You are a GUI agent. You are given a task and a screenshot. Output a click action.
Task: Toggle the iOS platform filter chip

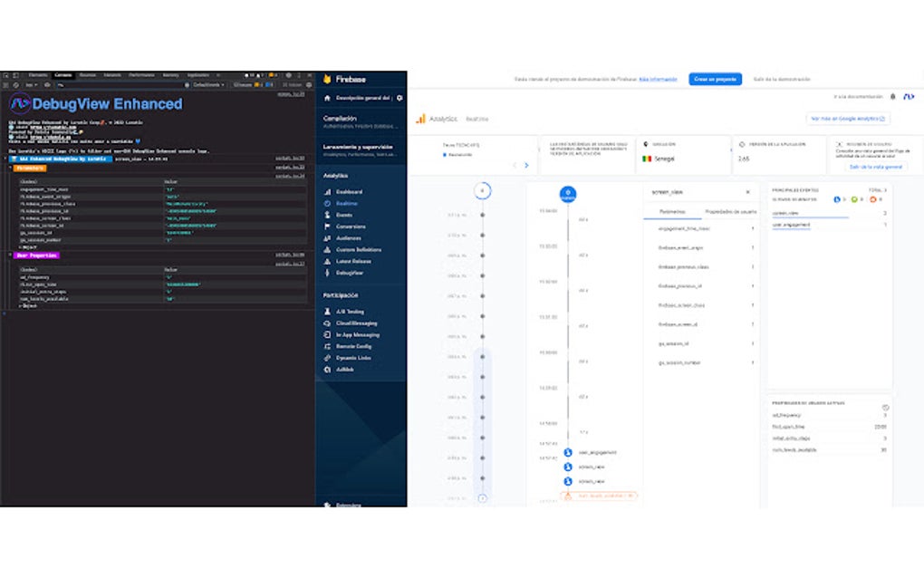point(837,199)
